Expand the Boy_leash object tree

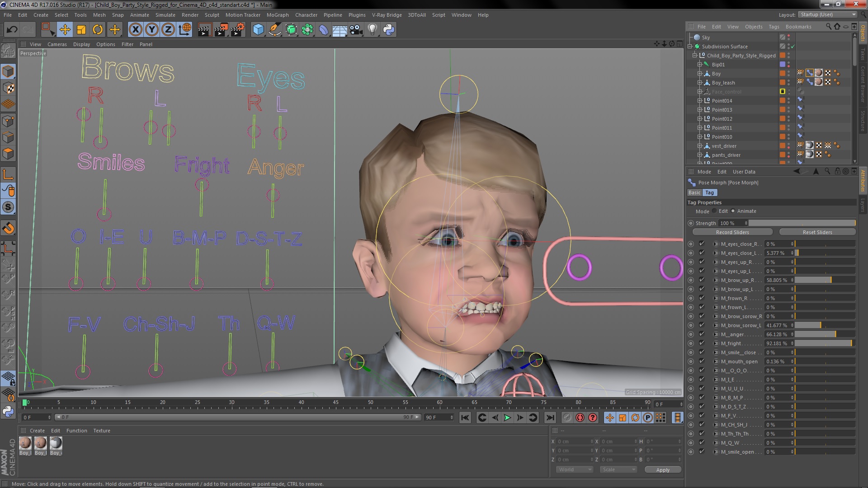click(699, 83)
